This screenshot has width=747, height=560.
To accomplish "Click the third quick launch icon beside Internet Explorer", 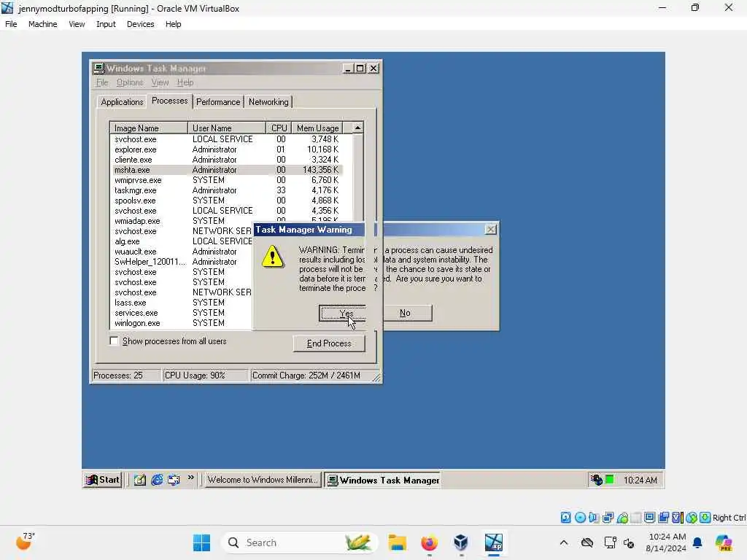I will tap(174, 480).
